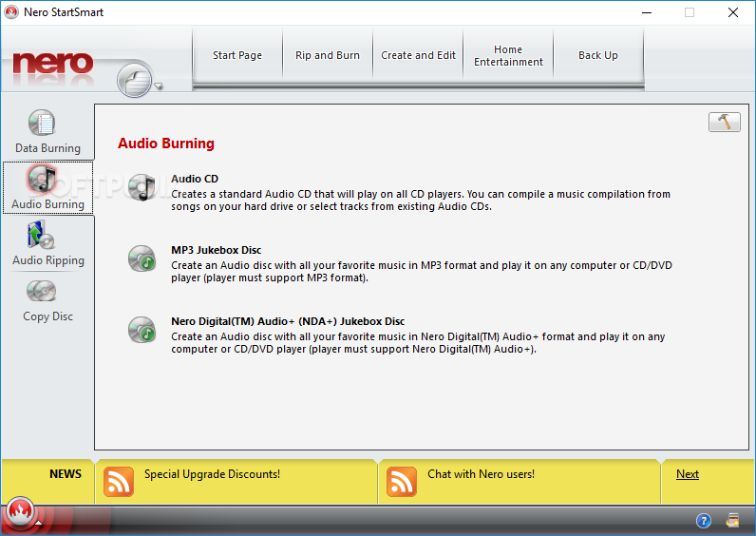Select the Audio Burning sidebar item
The image size is (756, 536).
(x=47, y=188)
